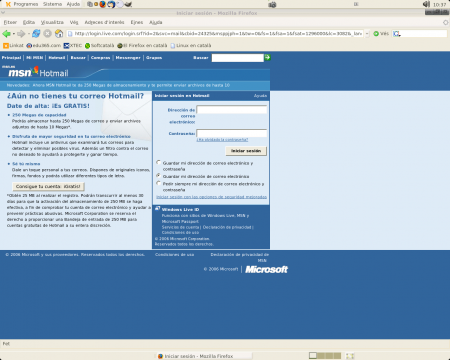The width and height of the screenshot is (450, 360).
Task: Click the green Back arrow
Action: click(6, 34)
